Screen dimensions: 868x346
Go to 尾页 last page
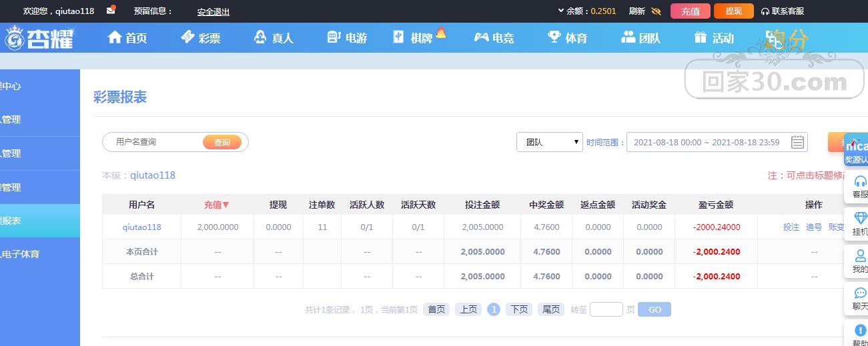(x=551, y=309)
